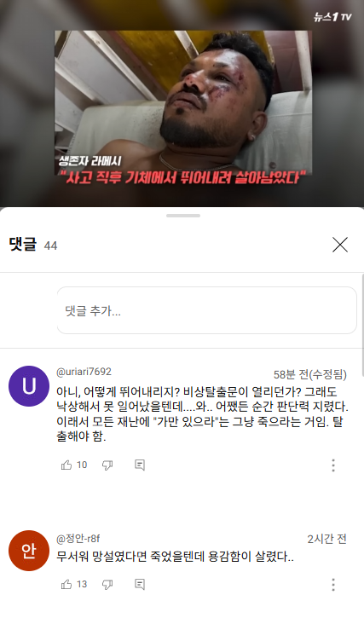This screenshot has width=364, height=624.
Task: Click the orange 안 avatar
Action: coord(29,551)
